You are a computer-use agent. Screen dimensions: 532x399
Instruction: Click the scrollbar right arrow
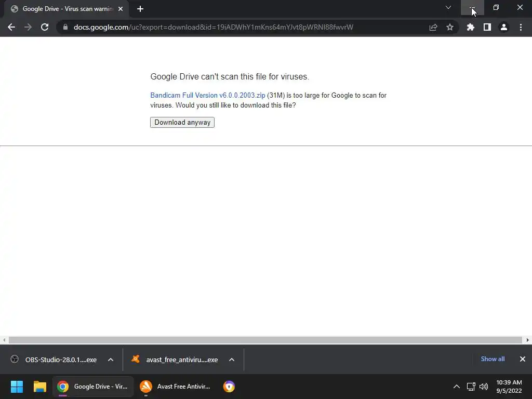coord(528,340)
